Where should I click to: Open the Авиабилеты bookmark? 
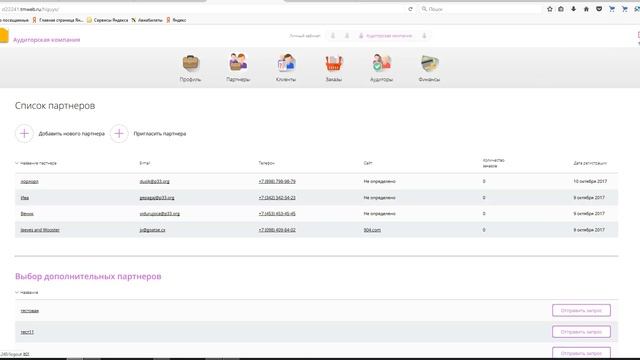[147, 20]
